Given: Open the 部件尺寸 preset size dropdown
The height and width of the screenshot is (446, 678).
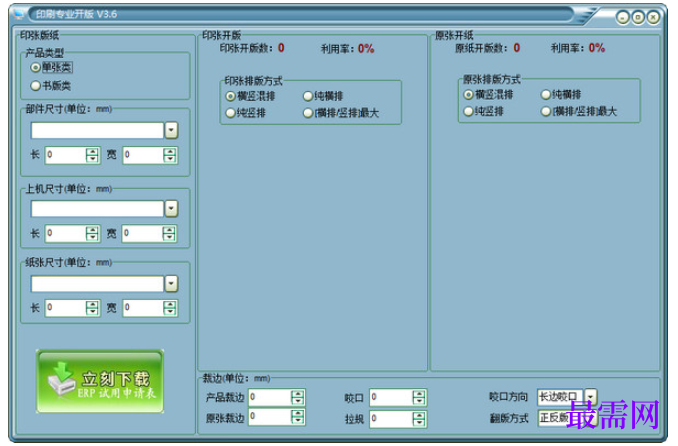Looking at the screenshot, I should (171, 130).
